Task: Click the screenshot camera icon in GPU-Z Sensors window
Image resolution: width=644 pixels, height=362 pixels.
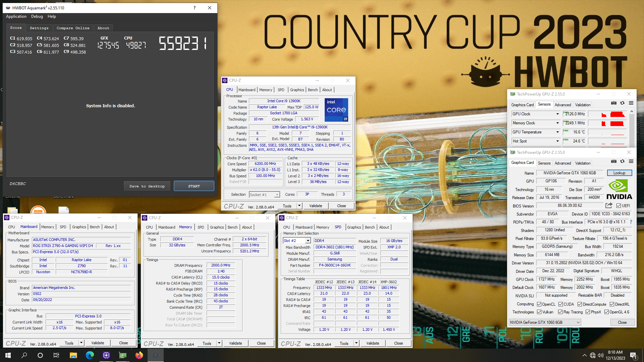Action: click(x=613, y=103)
